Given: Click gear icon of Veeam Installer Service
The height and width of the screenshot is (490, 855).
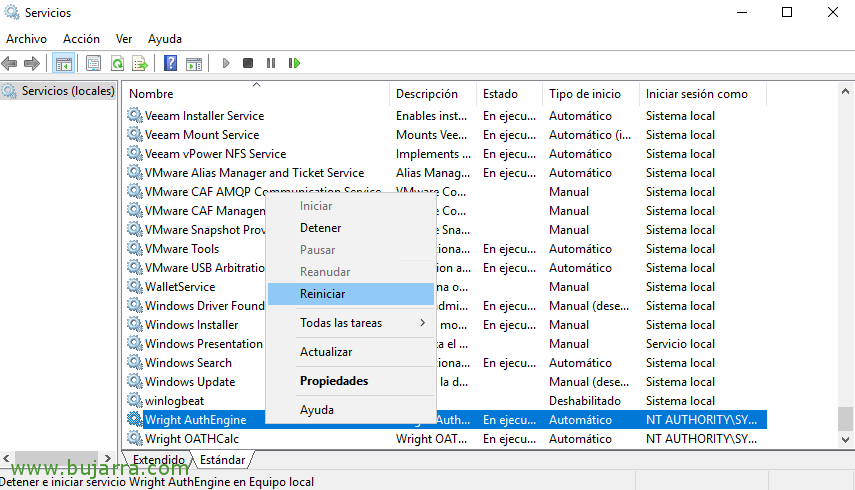Looking at the screenshot, I should pos(135,115).
